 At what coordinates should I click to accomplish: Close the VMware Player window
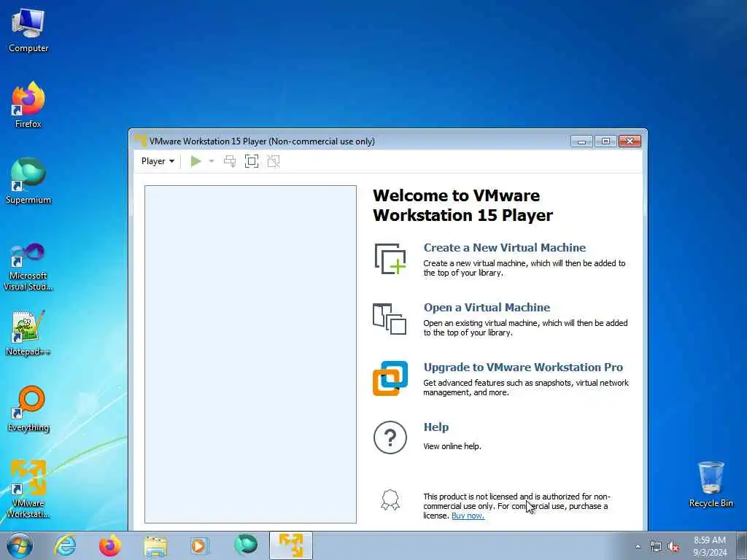pos(630,141)
